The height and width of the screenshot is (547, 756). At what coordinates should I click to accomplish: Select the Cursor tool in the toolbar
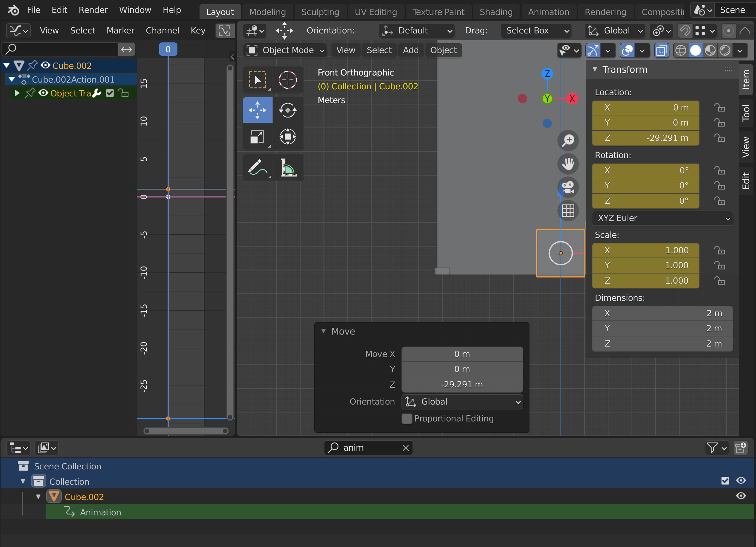[x=287, y=80]
